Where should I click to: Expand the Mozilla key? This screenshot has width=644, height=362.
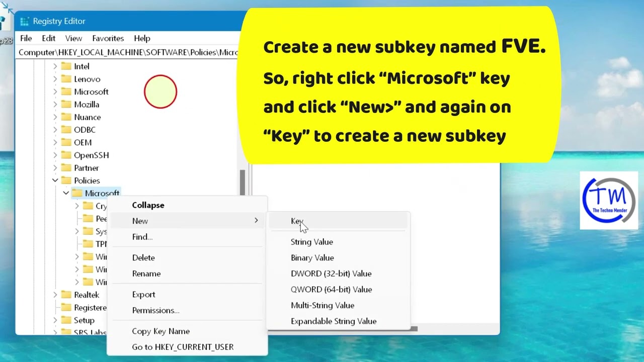tap(55, 104)
